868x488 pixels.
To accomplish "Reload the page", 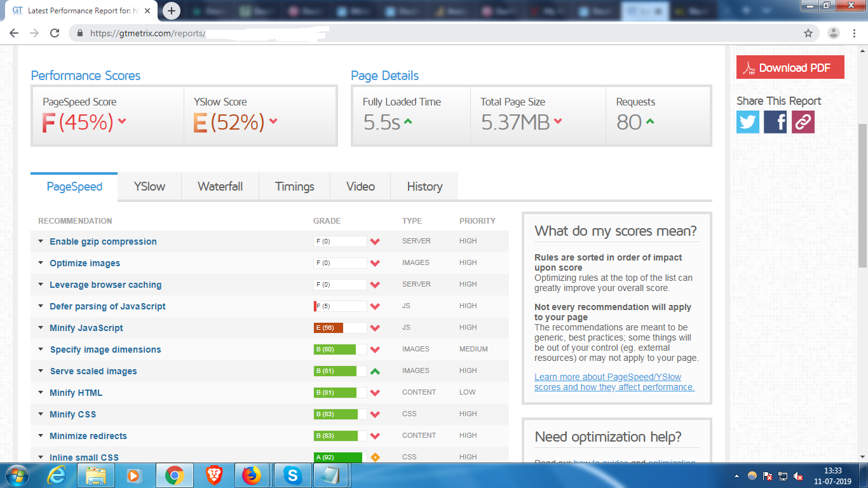I will (55, 33).
